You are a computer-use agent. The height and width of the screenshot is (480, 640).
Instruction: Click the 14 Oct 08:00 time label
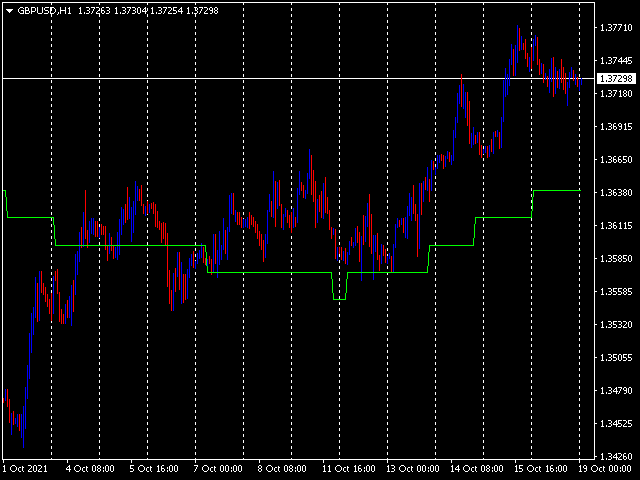pos(477,469)
